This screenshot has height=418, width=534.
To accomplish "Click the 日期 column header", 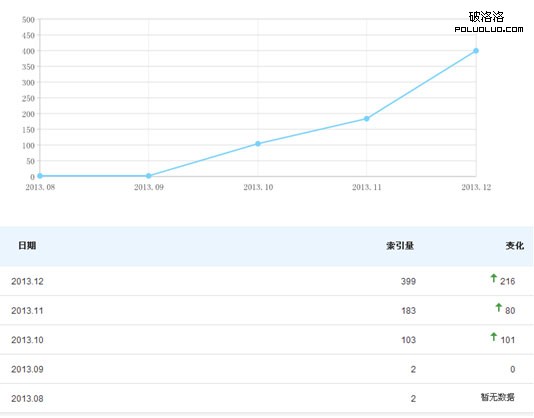I will coord(27,245).
